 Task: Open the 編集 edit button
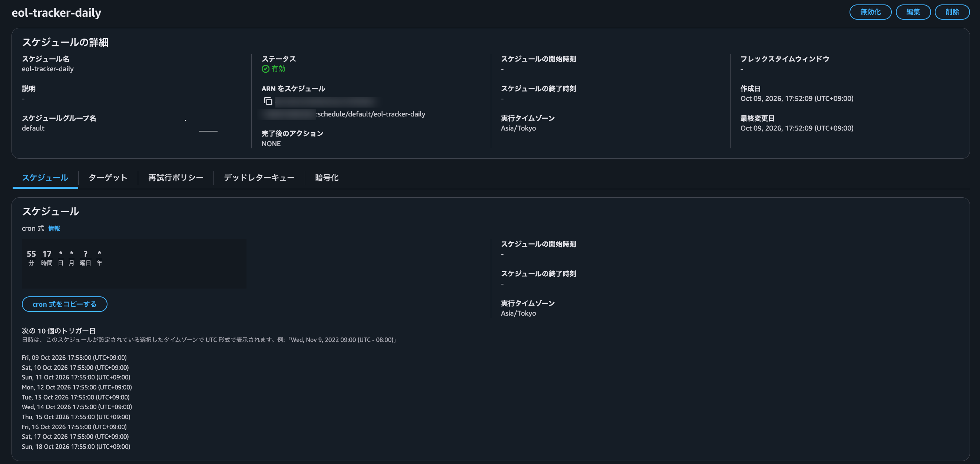[913, 12]
